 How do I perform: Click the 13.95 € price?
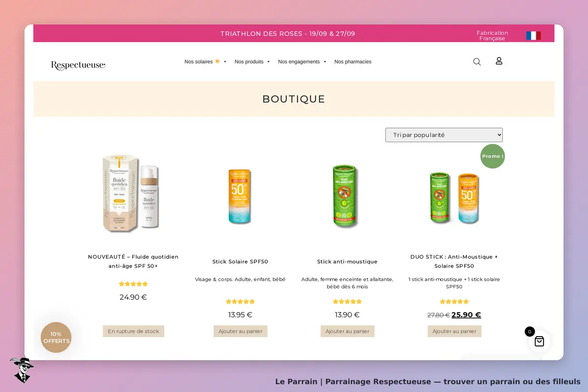coord(240,315)
